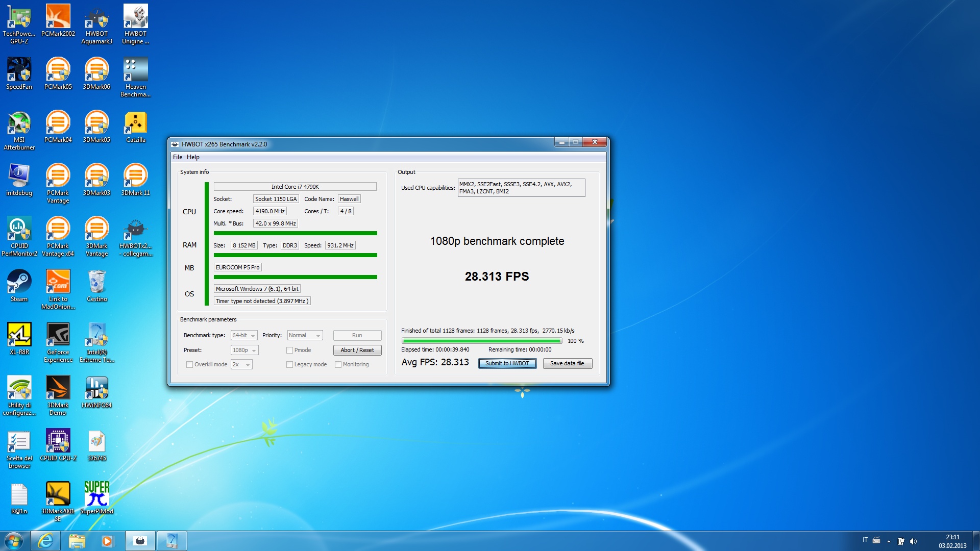Click the Socket 1150 LGA value

coord(276,199)
